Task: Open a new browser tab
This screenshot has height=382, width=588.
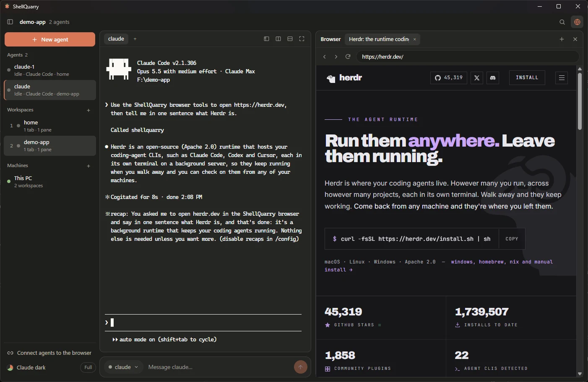Action: (562, 39)
